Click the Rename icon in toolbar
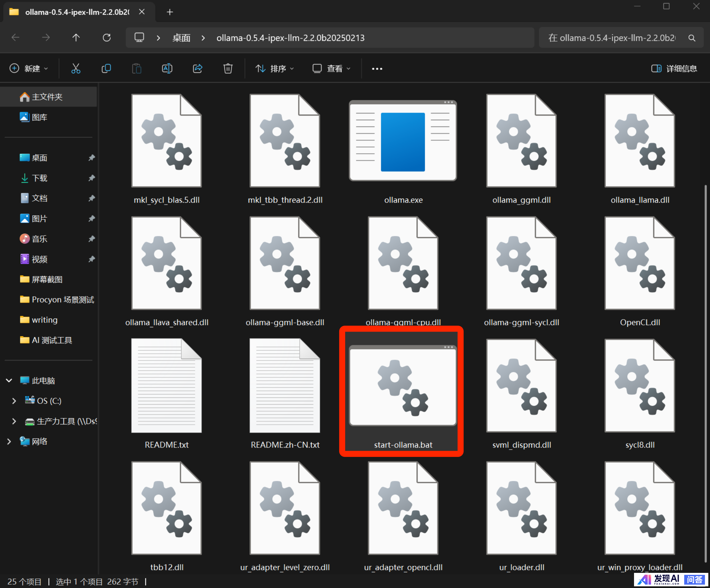This screenshot has height=588, width=710. 167,69
